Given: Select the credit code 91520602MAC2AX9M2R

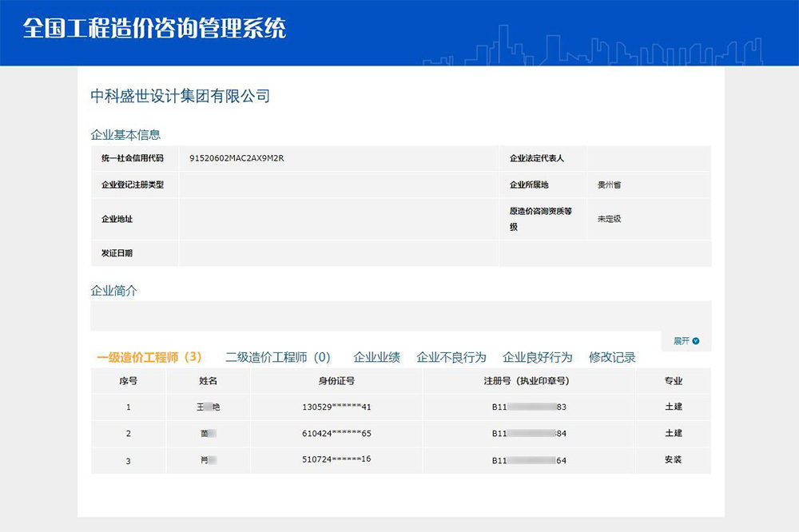Looking at the screenshot, I should 237,158.
